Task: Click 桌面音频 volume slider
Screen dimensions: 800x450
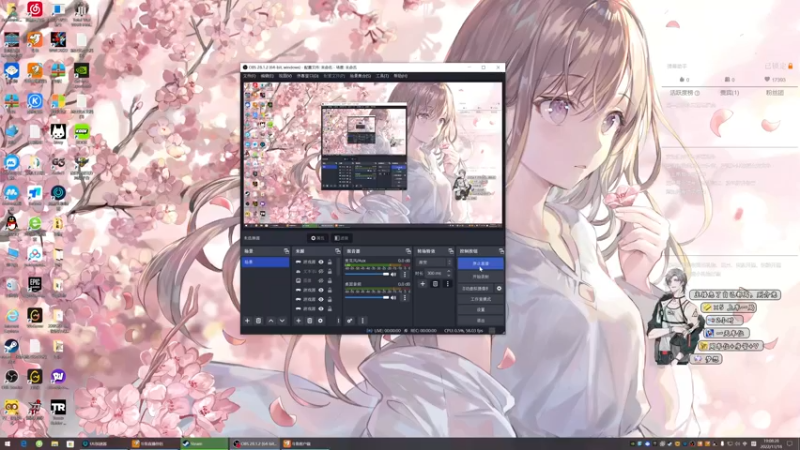Action: [366, 297]
